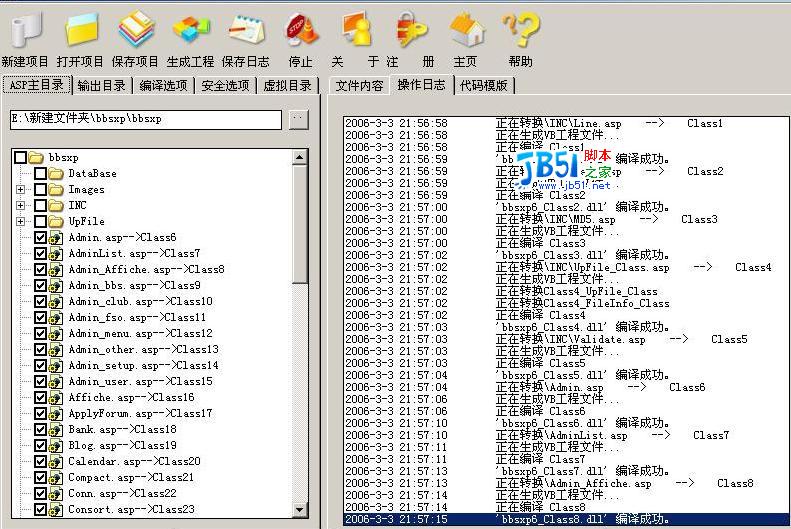Click the Calendar.asp file icon
This screenshot has width=791, height=529.
coord(55,461)
